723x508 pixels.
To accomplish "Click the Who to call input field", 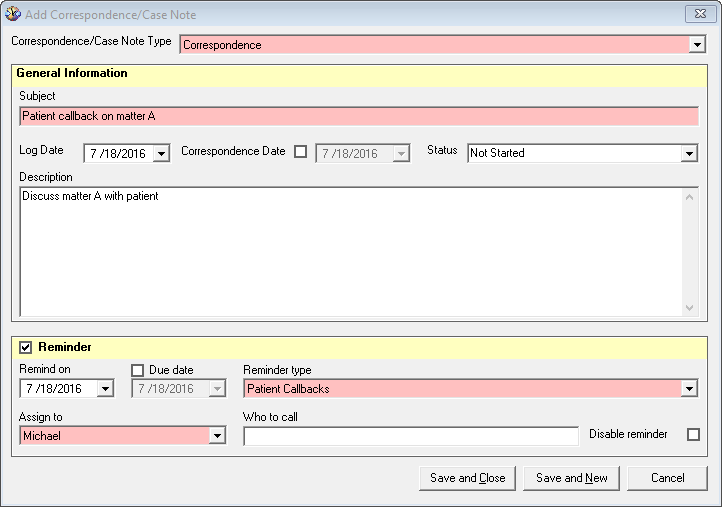I will tap(411, 436).
